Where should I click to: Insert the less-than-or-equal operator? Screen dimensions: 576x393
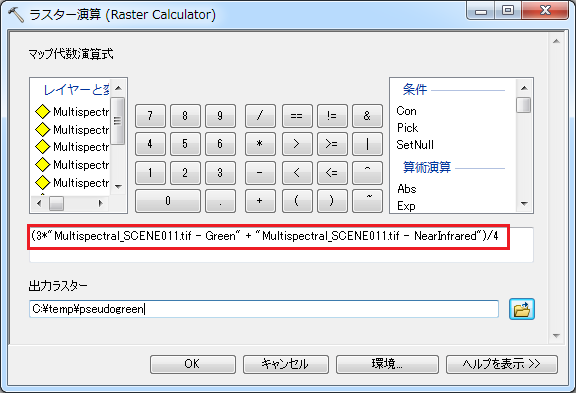(x=332, y=173)
